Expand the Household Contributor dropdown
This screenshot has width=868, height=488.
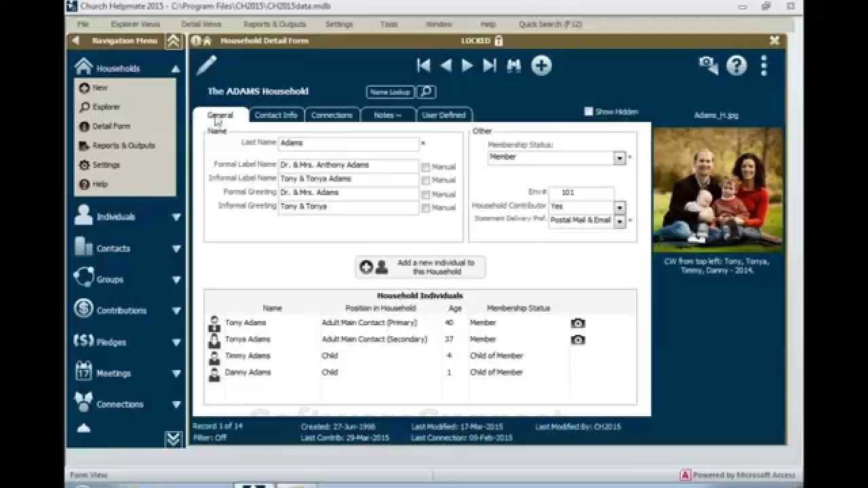[x=618, y=207]
